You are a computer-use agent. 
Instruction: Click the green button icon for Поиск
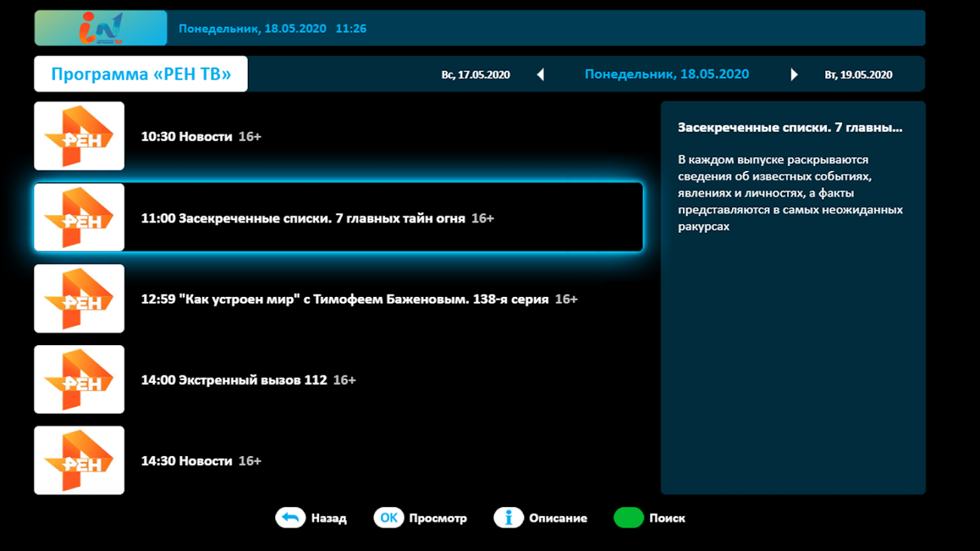coord(629,518)
